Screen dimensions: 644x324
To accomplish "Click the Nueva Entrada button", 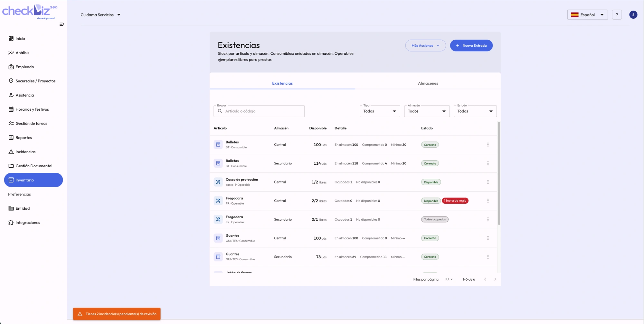I will pyautogui.click(x=471, y=46).
